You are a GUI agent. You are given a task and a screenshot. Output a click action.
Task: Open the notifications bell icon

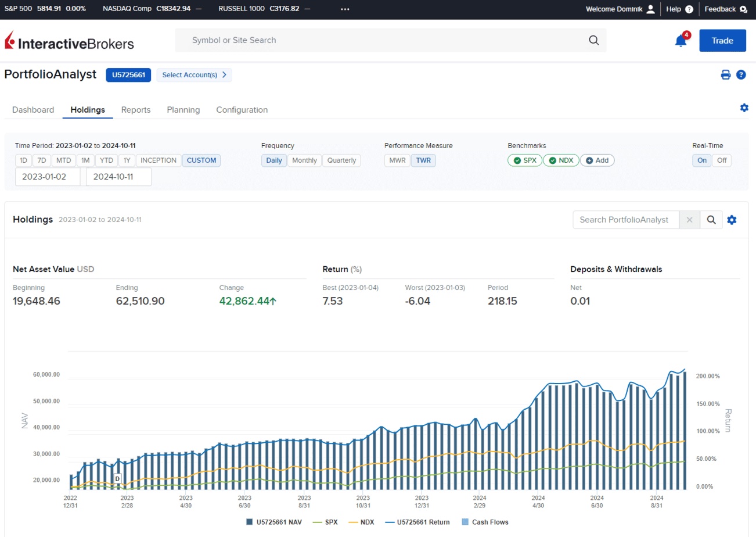681,41
